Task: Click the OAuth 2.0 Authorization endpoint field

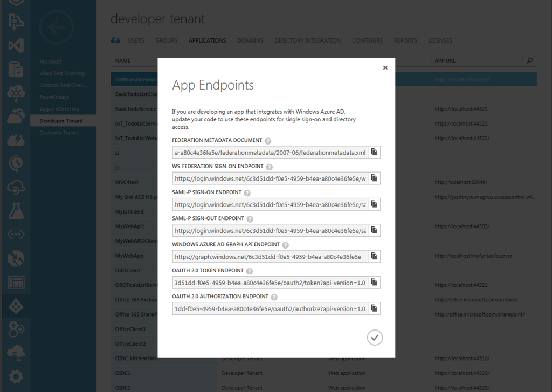Action: (x=270, y=309)
